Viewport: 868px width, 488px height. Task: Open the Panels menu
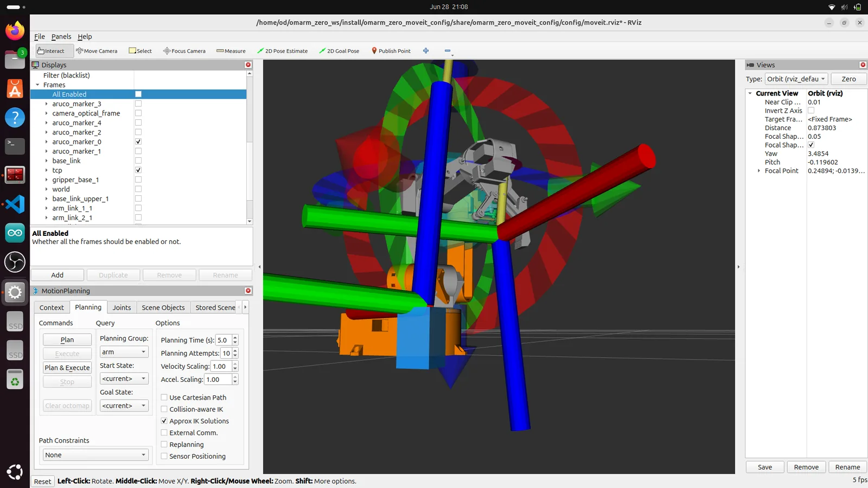pyautogui.click(x=61, y=36)
